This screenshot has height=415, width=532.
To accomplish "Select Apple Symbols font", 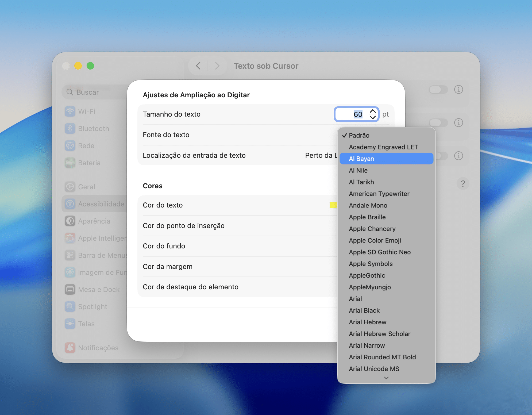I will point(386,264).
